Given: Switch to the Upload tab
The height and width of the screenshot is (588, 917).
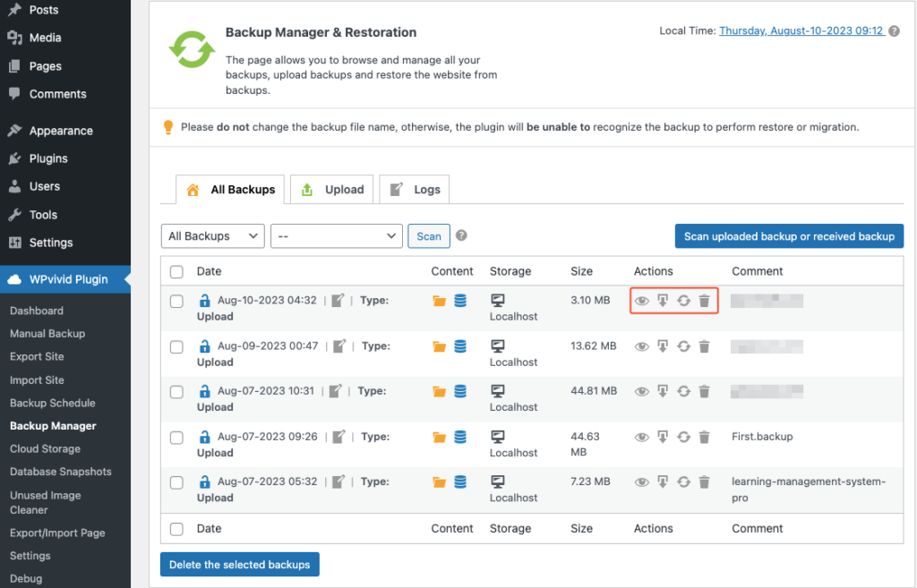Looking at the screenshot, I should coord(331,189).
